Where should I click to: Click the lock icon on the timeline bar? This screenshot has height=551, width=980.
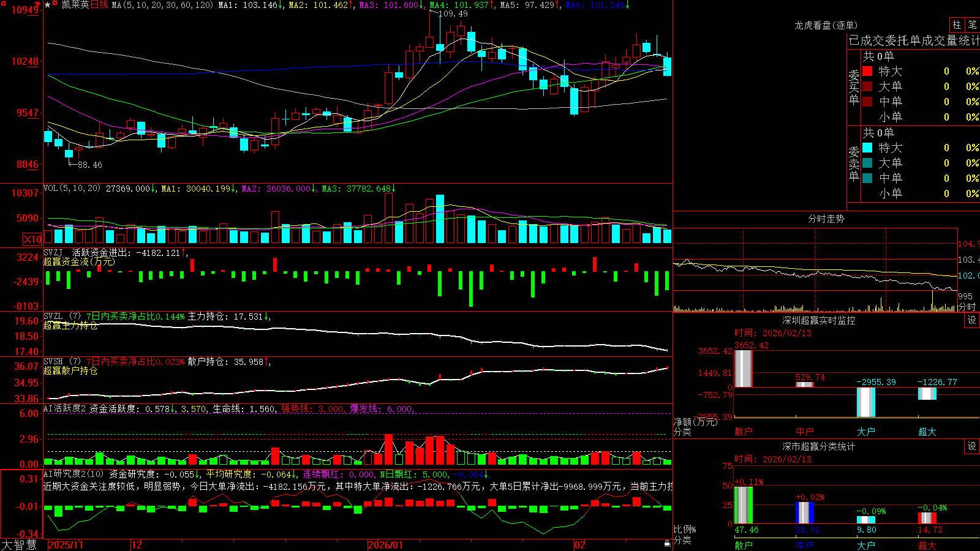click(x=668, y=544)
